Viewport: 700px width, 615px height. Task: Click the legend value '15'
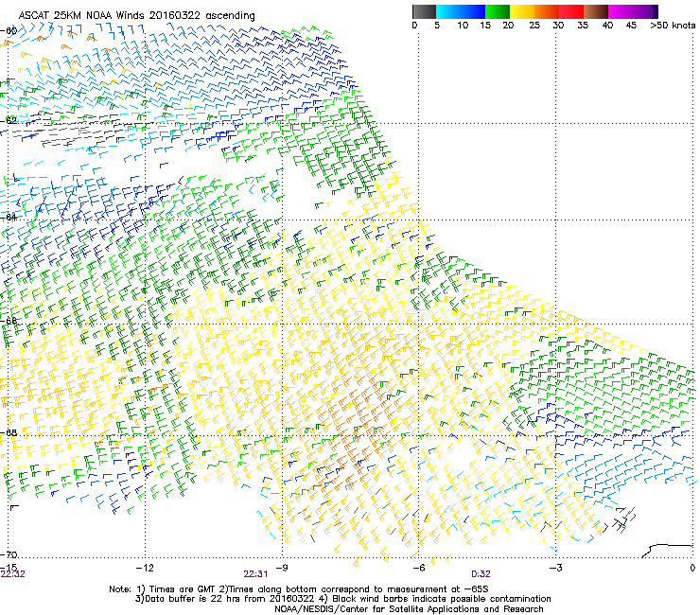pos(485,25)
